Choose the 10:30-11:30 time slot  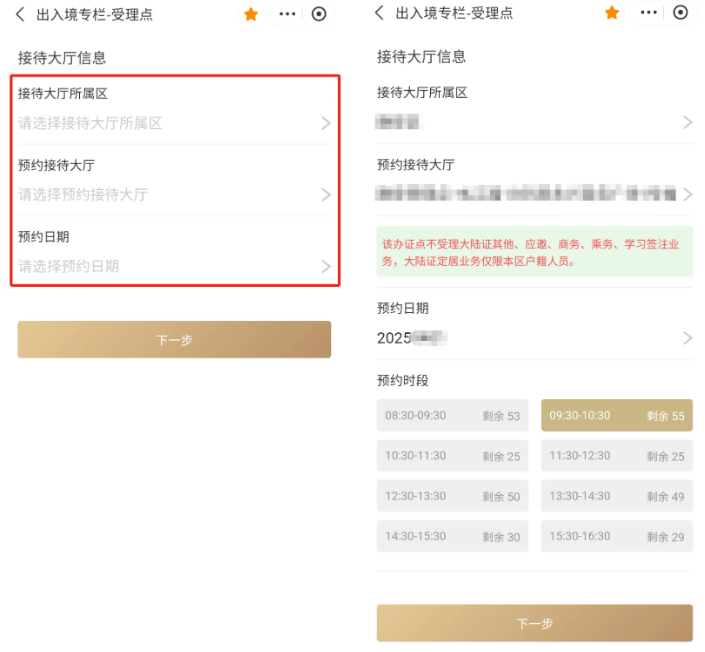coord(452,456)
